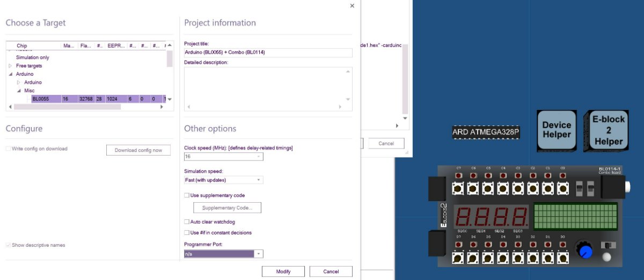
Task: Toggle Auto clear watchdog checkbox
Action: pyautogui.click(x=187, y=222)
